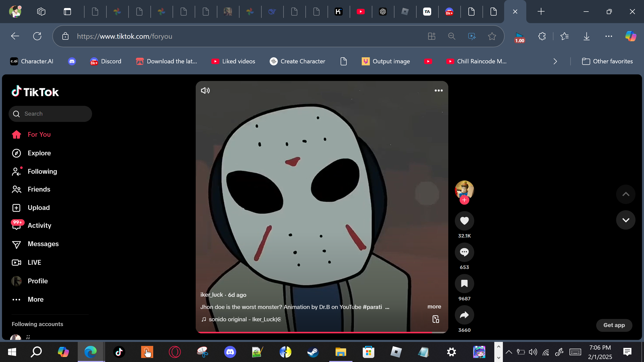Click the Get app button
The image size is (644, 362).
point(614,325)
